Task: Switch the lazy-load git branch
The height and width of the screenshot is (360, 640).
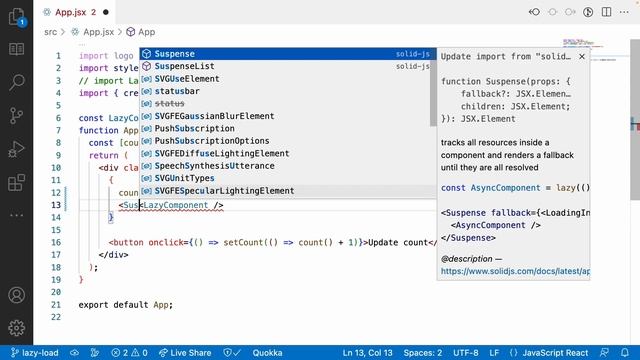Action: point(34,353)
